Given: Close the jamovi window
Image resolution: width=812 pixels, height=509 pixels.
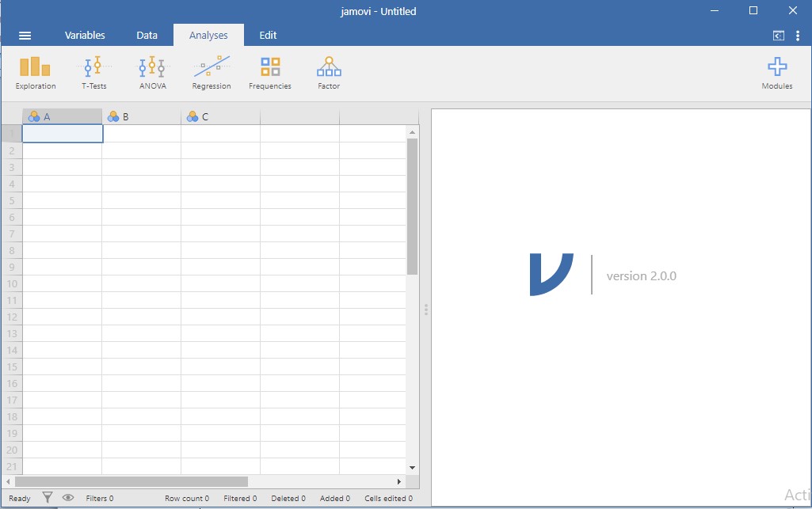Looking at the screenshot, I should pyautogui.click(x=793, y=11).
